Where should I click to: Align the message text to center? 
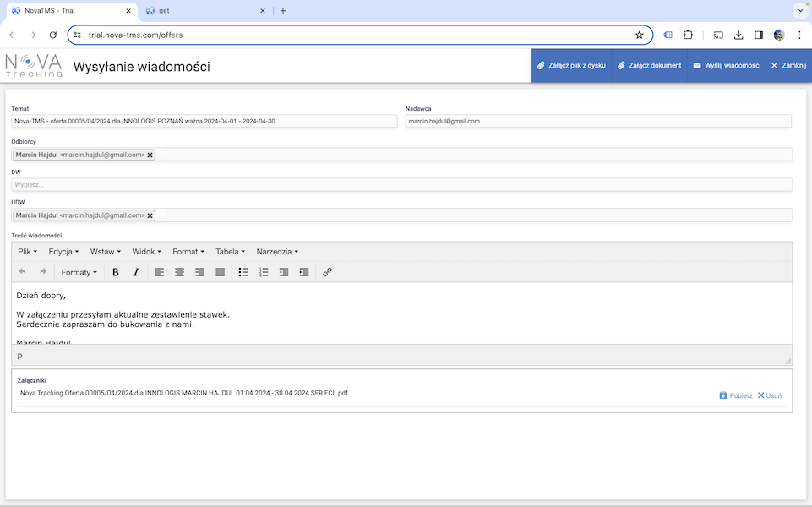coord(179,272)
